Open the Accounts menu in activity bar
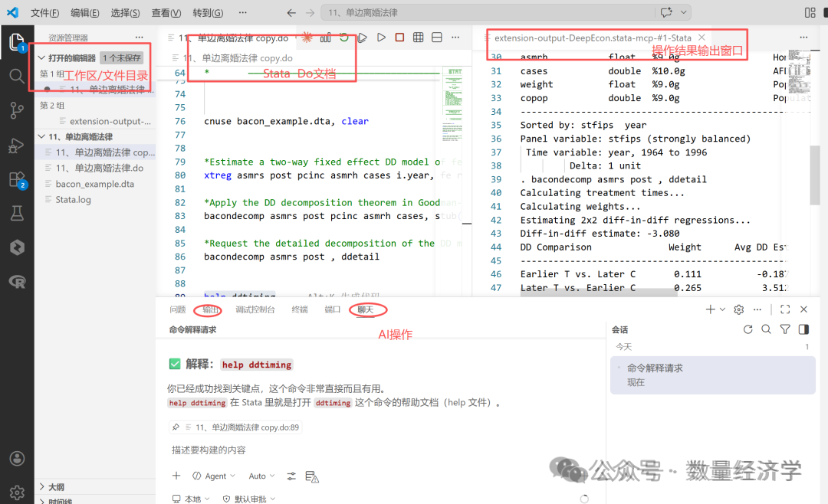 coord(17,458)
